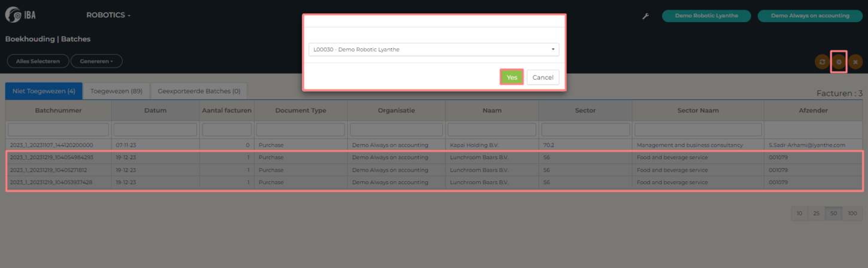Switch to the Toegewezen (89) tab
868x268 pixels.
click(x=116, y=92)
